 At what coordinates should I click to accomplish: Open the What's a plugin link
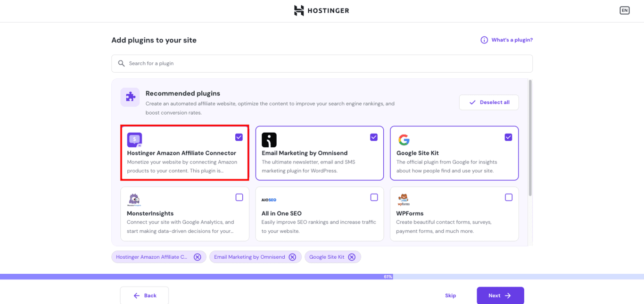pos(512,40)
